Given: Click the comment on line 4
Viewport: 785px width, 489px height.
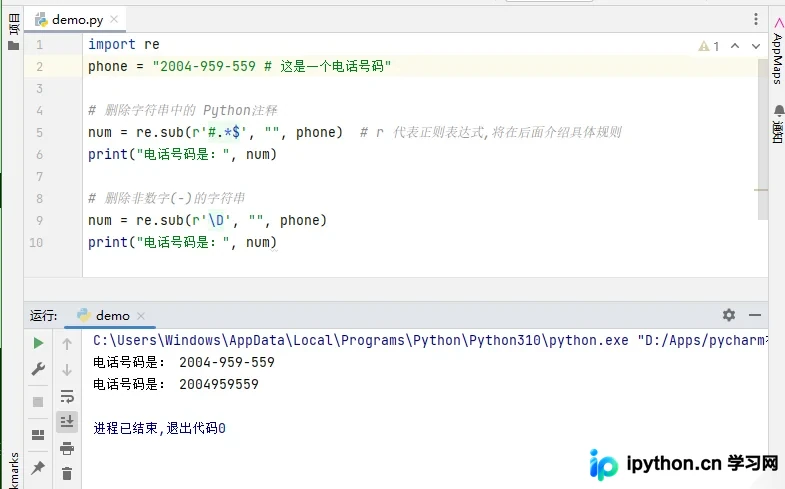Looking at the screenshot, I should coord(182,111).
